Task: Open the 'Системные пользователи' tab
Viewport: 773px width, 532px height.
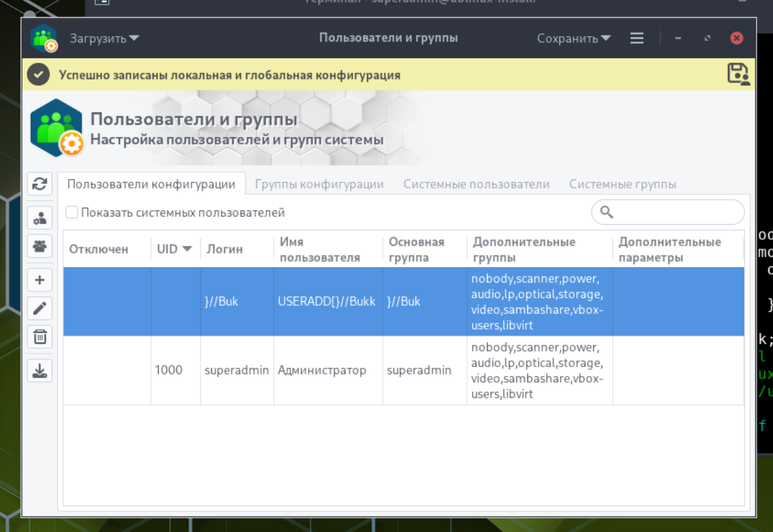Action: click(476, 185)
